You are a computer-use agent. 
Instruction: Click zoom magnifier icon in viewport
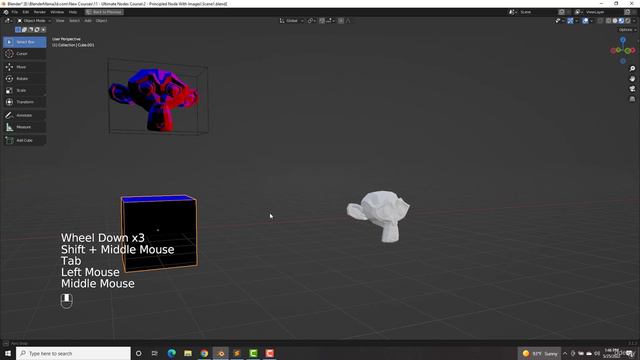coord(632,69)
